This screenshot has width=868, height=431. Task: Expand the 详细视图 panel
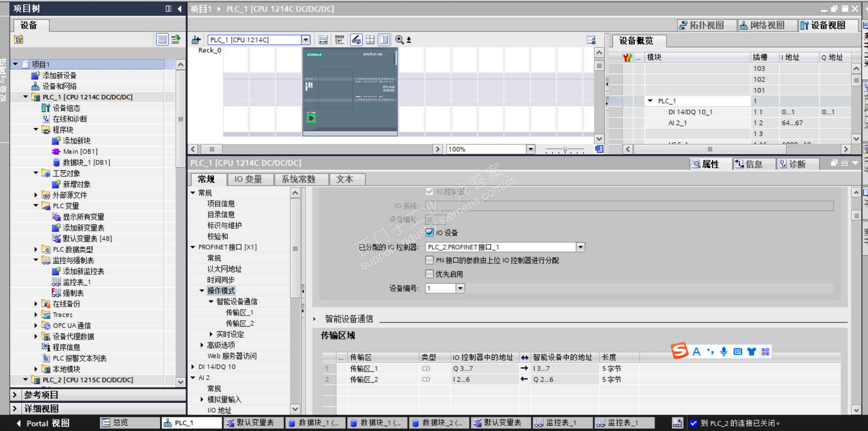tap(15, 409)
